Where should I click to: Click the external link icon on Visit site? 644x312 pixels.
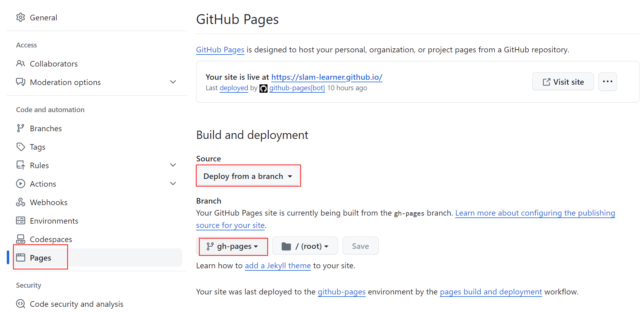click(546, 82)
